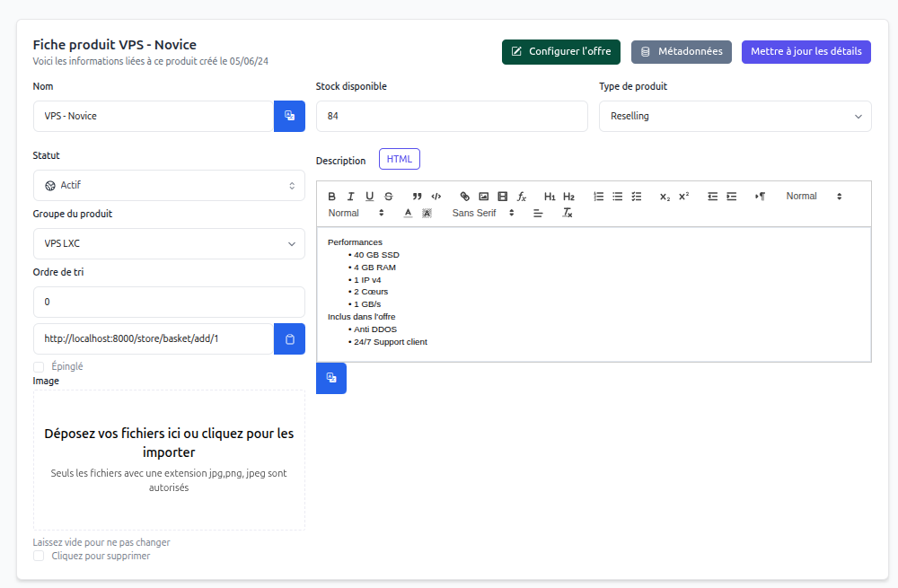Toggle bold formatting in description editor
Image resolution: width=898 pixels, height=588 pixels.
(x=331, y=197)
